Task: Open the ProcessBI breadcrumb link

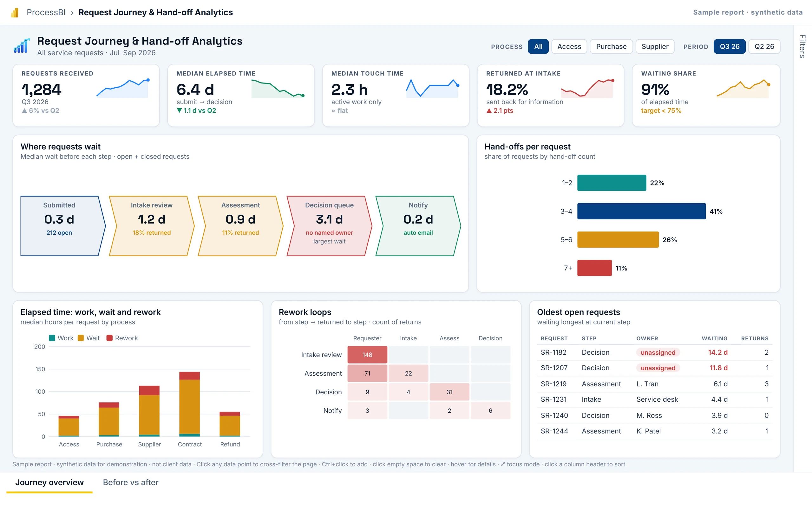Action: [x=46, y=12]
